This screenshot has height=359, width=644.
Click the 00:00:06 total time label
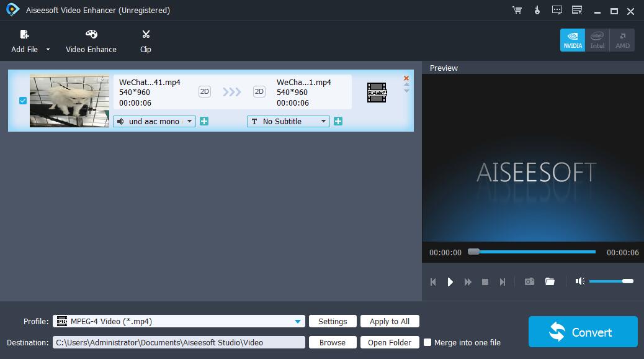click(623, 253)
